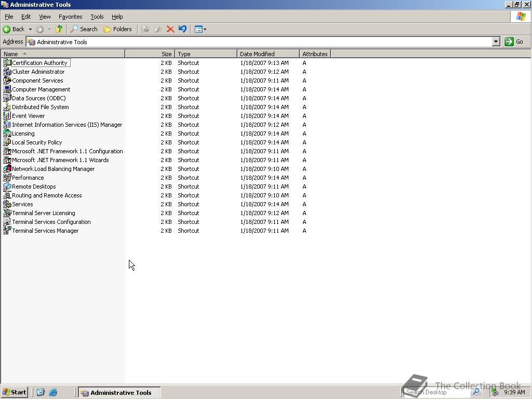
Task: Click '2 KB' size in Performance row
Action: [x=166, y=178]
